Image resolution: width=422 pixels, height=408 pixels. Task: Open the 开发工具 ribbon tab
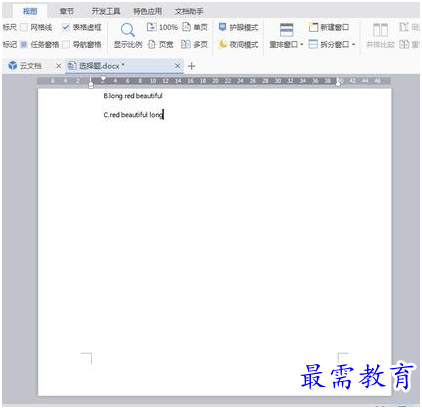[106, 11]
